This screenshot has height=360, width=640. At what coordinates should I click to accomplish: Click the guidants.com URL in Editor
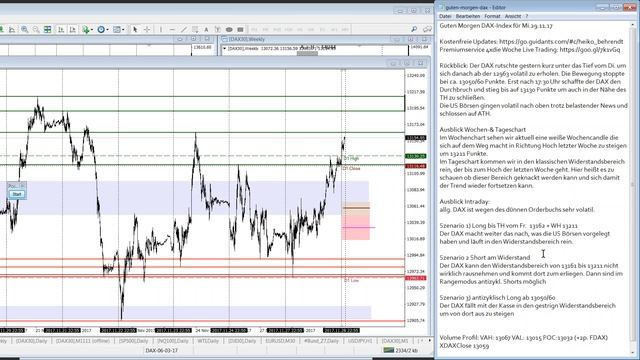tap(561, 42)
